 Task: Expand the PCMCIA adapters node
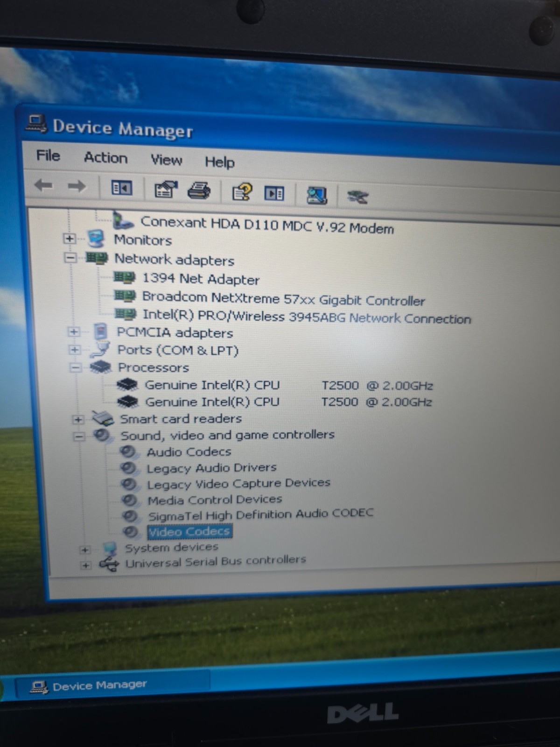74,332
